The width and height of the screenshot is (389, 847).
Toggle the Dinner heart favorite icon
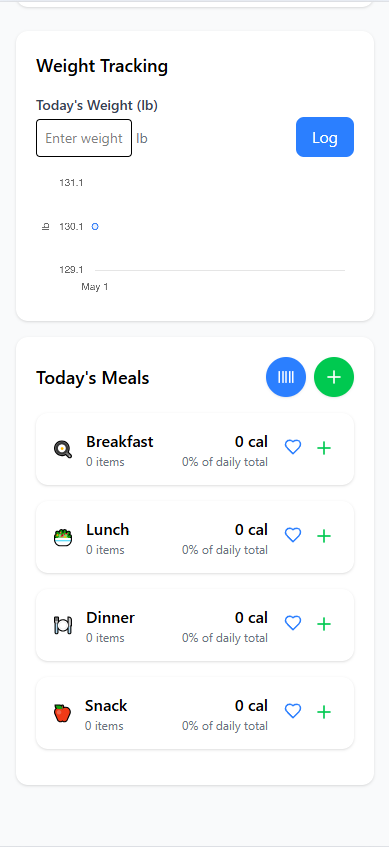[x=293, y=623]
